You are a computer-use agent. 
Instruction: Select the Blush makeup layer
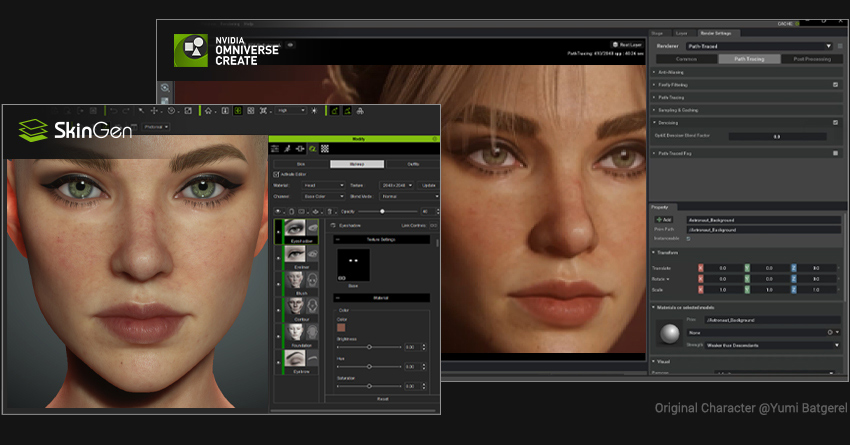[295, 282]
